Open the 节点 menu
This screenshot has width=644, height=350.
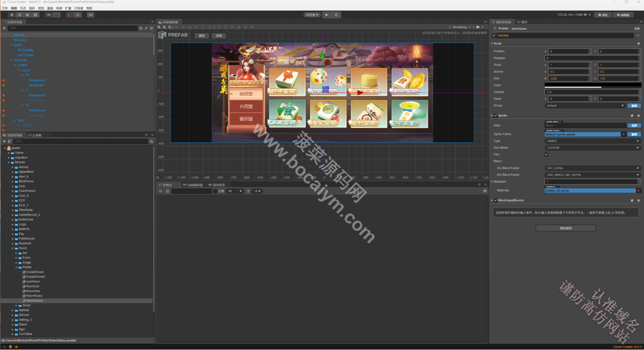click(x=23, y=8)
